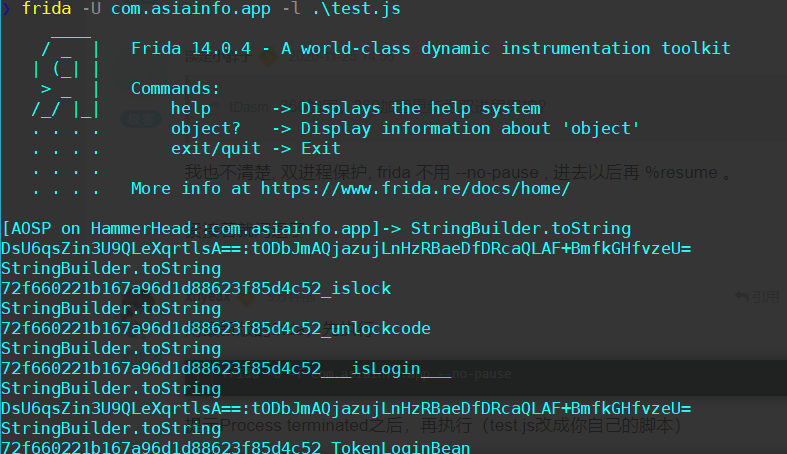
Task: Click the 'object?' command entry
Action: pyautogui.click(x=206, y=128)
